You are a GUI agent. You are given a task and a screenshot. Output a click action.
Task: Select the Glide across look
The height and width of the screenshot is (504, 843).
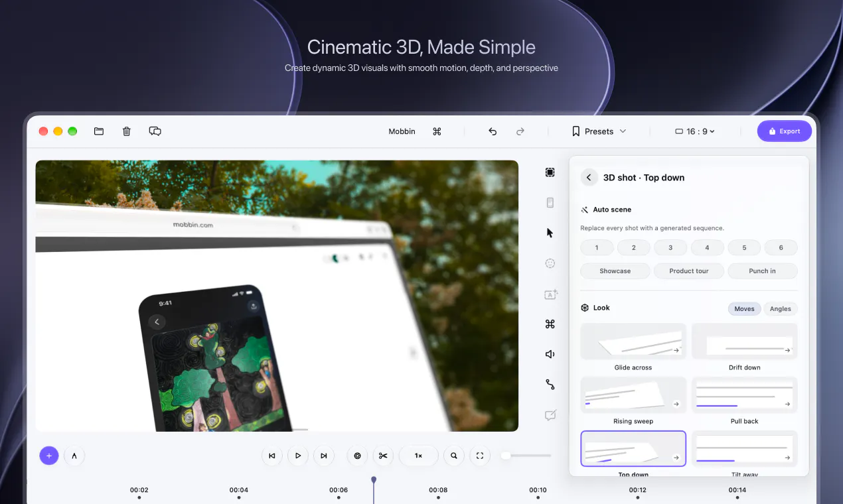pyautogui.click(x=633, y=342)
